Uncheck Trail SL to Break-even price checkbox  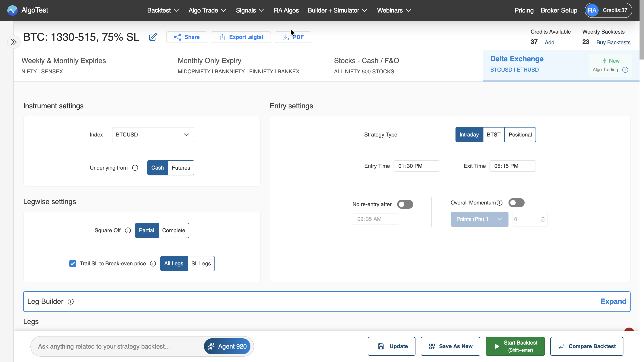pyautogui.click(x=72, y=263)
